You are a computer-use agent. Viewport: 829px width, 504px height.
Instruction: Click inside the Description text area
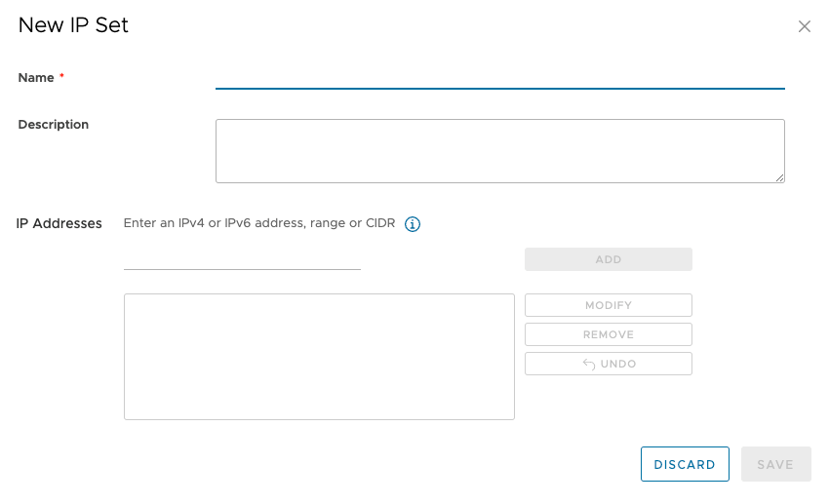[x=499, y=150]
